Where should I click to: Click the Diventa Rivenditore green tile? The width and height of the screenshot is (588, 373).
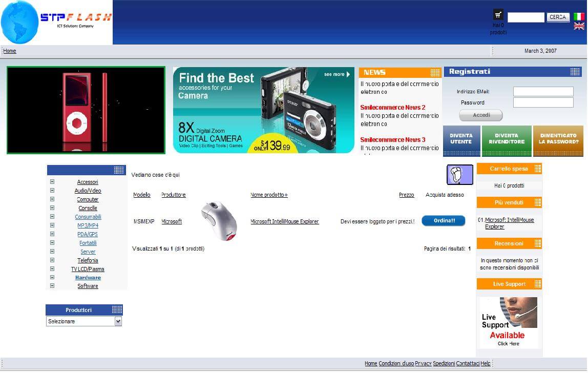click(506, 141)
